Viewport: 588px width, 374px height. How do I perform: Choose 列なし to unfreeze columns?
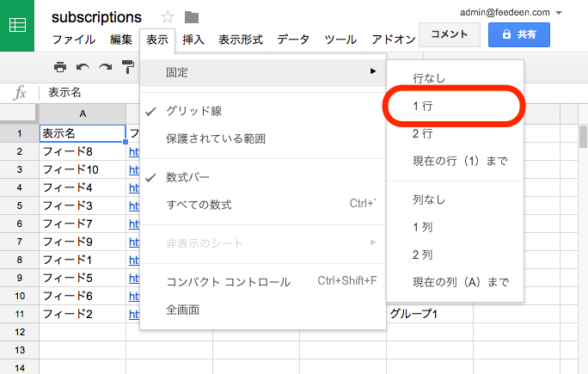(x=456, y=199)
